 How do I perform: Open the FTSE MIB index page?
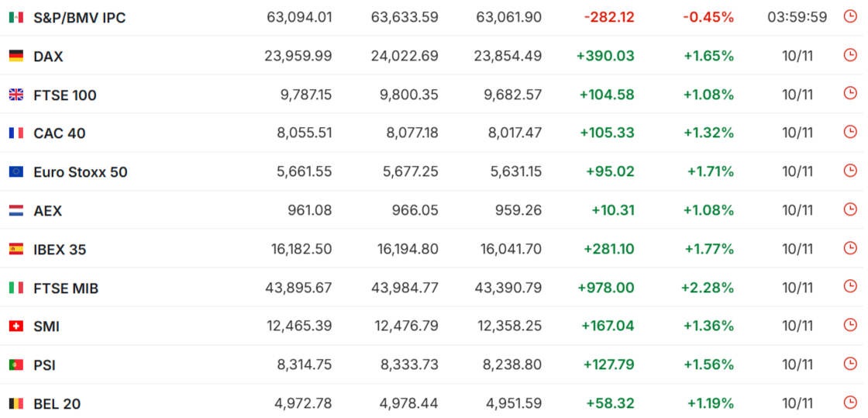tap(66, 288)
